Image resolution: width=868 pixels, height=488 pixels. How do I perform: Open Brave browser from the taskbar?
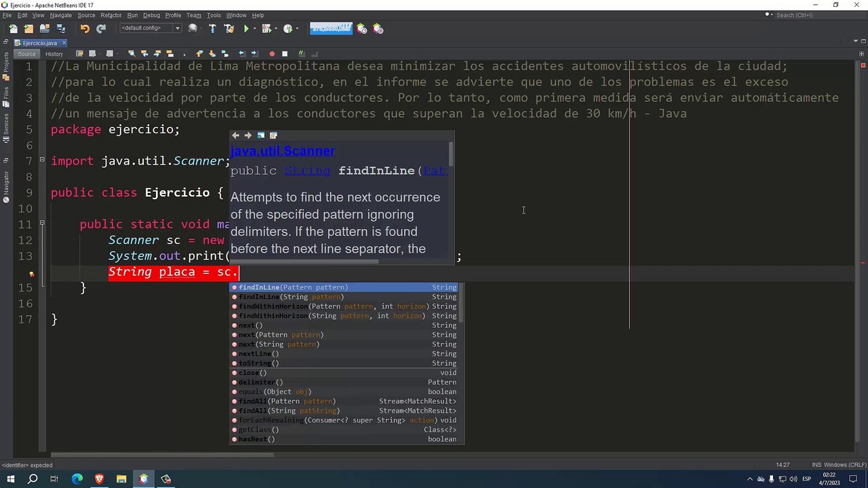99,479
